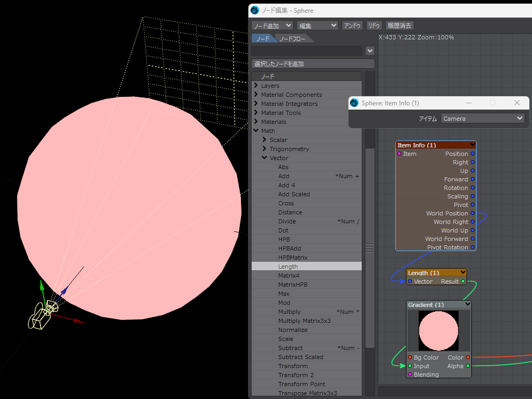Click the Gradient node's pink sphere preview
Viewport: 532px width, 399px height.
pos(438,331)
